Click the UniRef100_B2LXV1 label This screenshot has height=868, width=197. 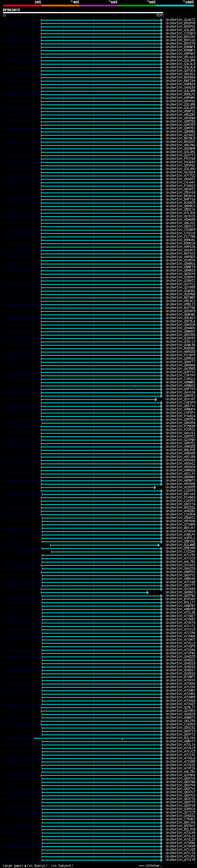[180, 738]
